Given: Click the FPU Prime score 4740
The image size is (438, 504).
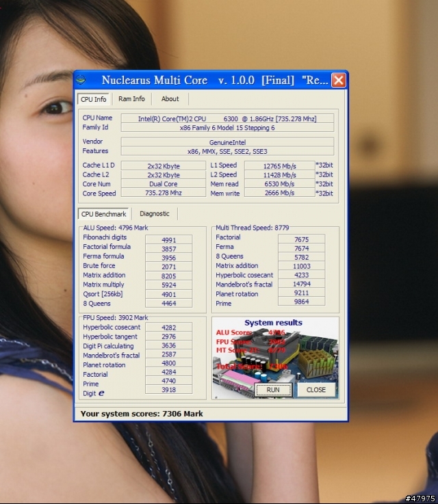Looking at the screenshot, I should point(169,381).
